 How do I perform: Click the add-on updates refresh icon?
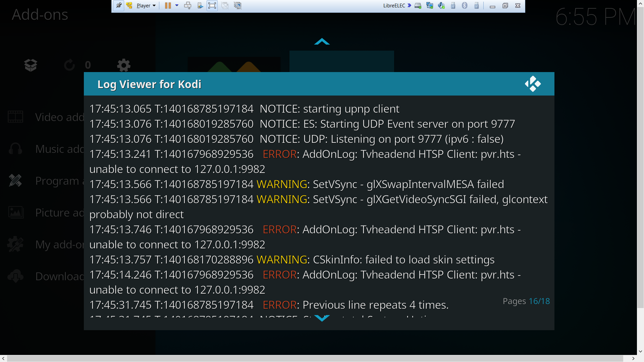[70, 65]
